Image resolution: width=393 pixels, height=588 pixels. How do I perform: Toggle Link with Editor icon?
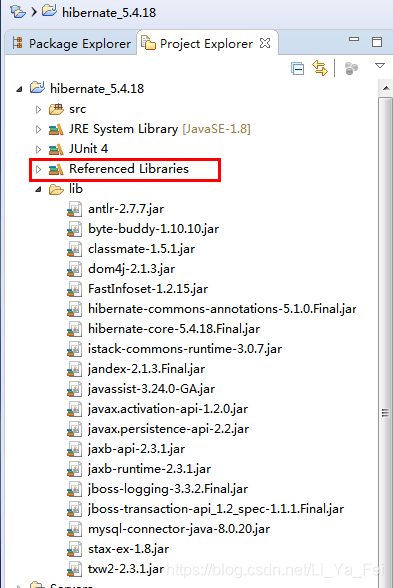(320, 68)
